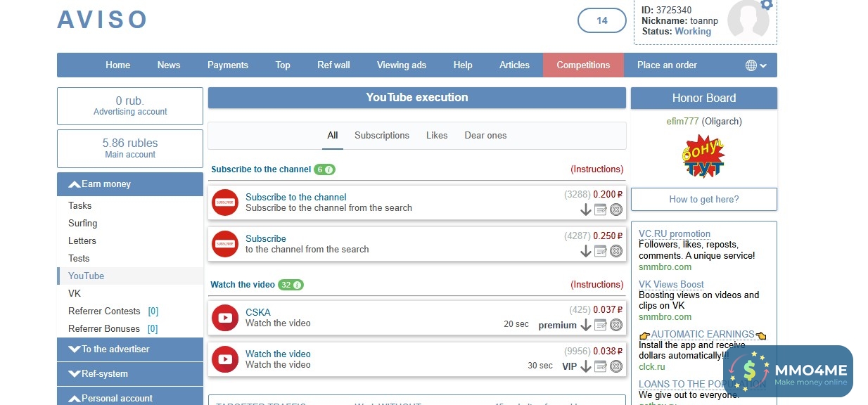Image resolution: width=868 pixels, height=405 pixels.
Task: Collapse the Personal account section
Action: pyautogui.click(x=130, y=397)
